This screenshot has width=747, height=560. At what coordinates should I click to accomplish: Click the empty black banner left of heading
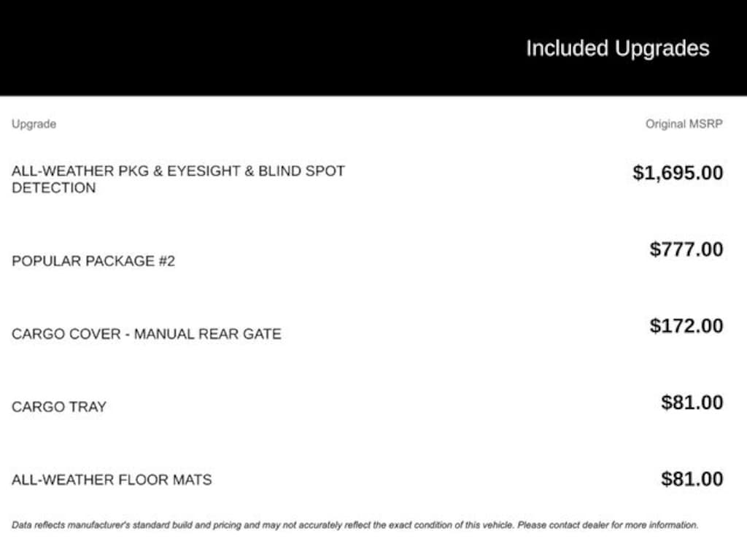(x=219, y=48)
